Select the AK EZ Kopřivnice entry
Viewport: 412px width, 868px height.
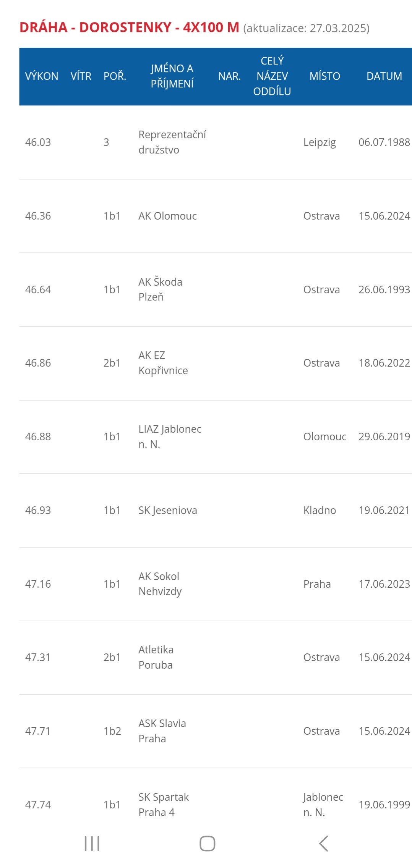click(163, 363)
